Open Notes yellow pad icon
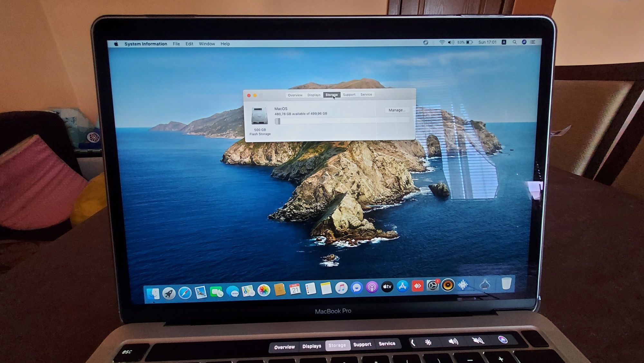 click(x=326, y=288)
